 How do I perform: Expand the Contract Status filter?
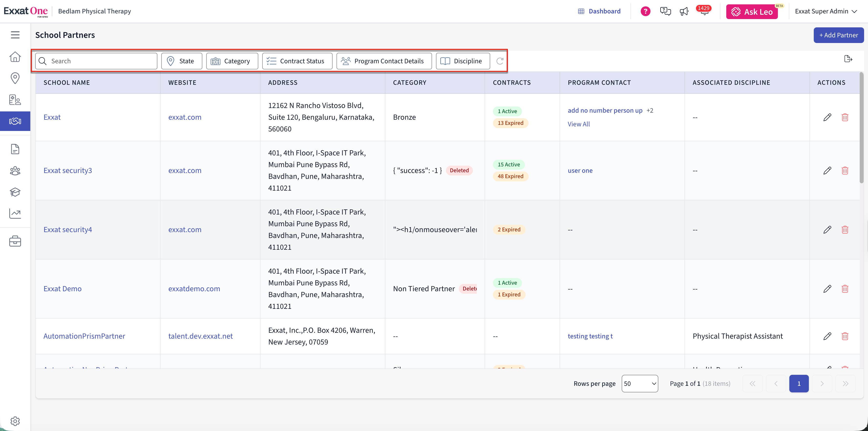point(297,61)
